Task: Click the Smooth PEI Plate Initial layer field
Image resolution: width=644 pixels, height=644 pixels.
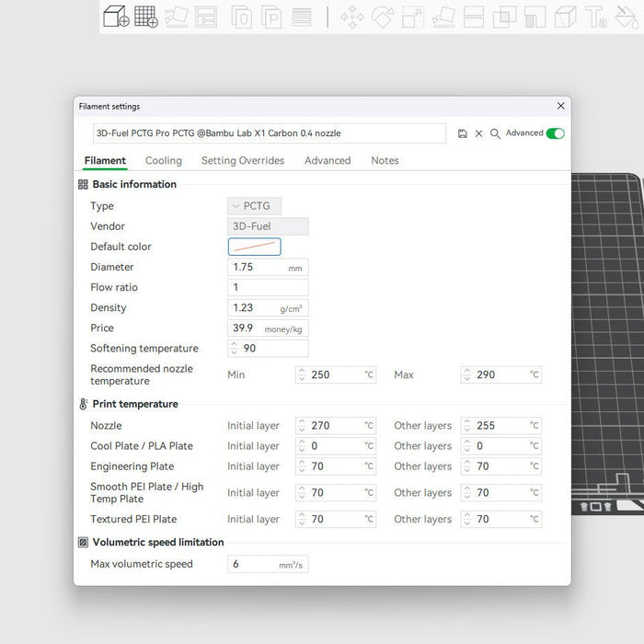Action: [336, 492]
